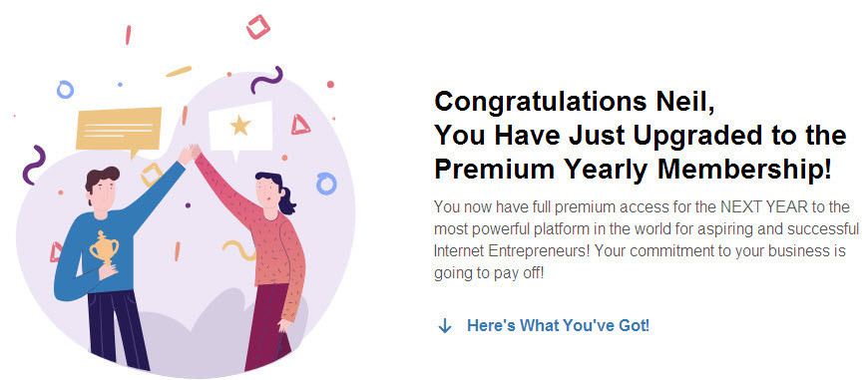Screen dimensions: 868x380
Task: Click the blue ring next to the woman's head
Action: click(326, 184)
